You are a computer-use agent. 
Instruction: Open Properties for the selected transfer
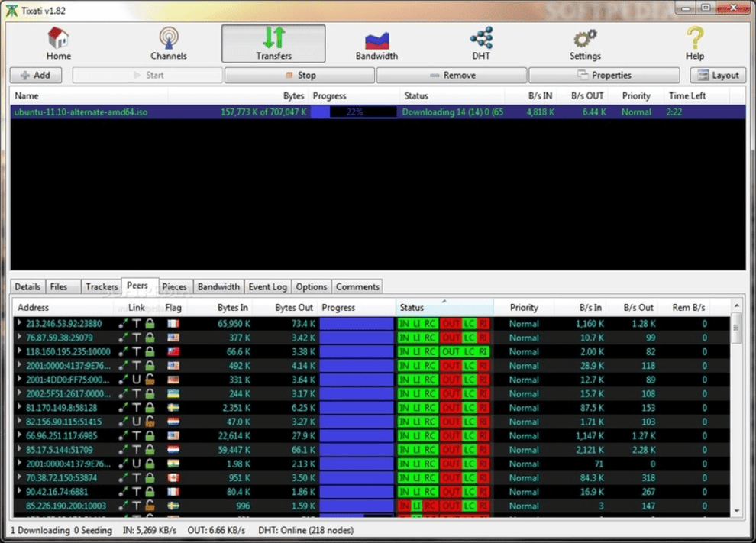(606, 75)
